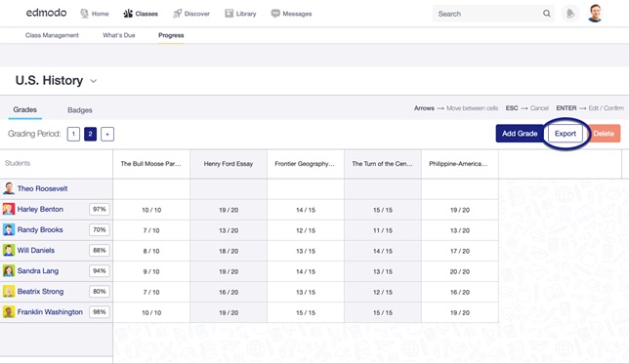Image resolution: width=629 pixels, height=364 pixels.
Task: Open the Sandra Lang student link
Action: (38, 271)
